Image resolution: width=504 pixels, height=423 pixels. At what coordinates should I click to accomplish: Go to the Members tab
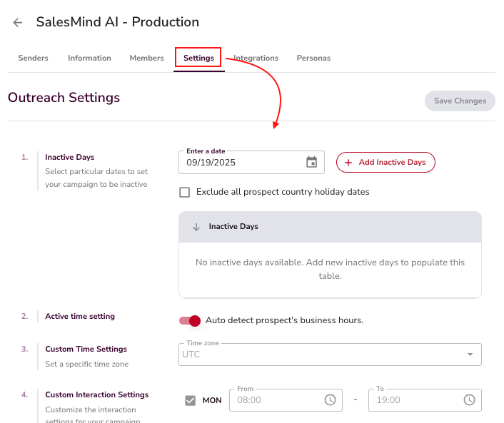(146, 58)
